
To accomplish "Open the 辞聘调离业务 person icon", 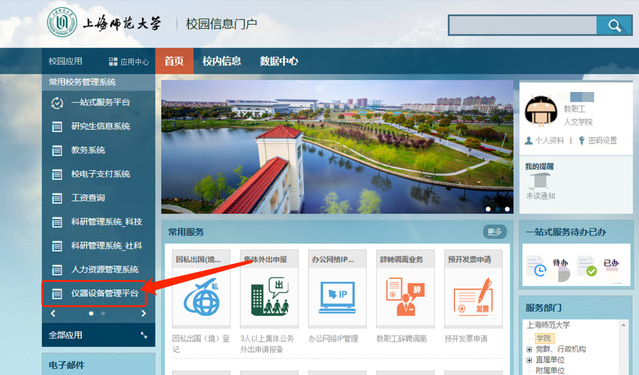I will pos(405,296).
